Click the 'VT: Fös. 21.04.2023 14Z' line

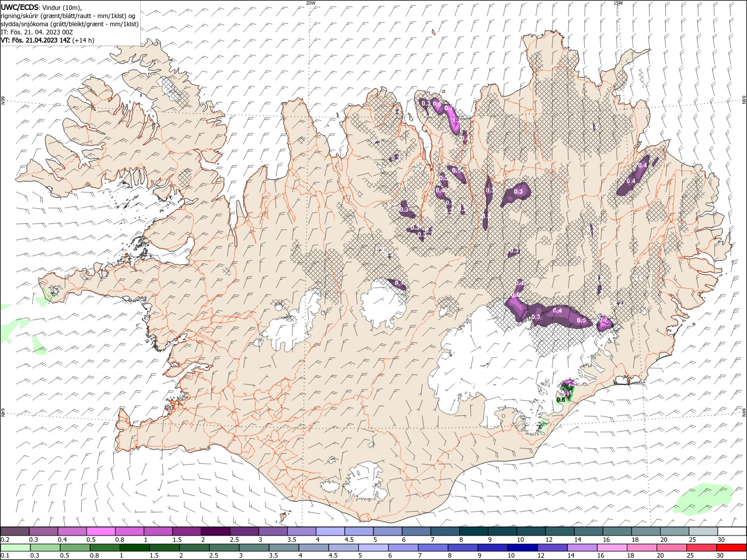[36, 40]
